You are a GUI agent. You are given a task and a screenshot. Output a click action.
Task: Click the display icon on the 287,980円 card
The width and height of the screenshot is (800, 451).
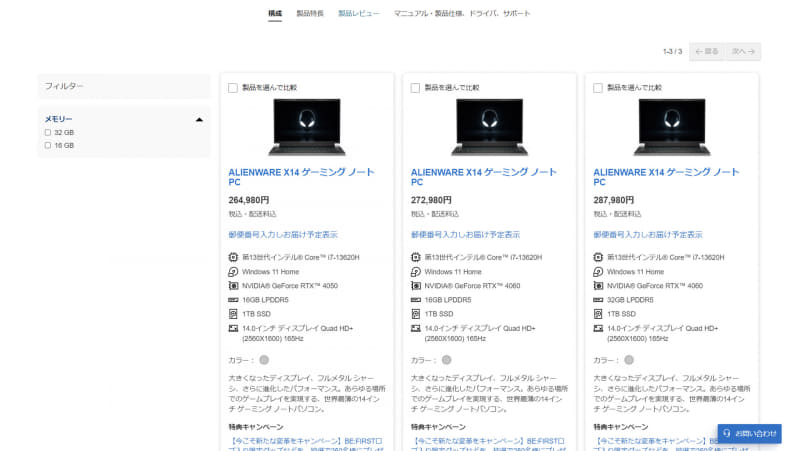point(598,328)
